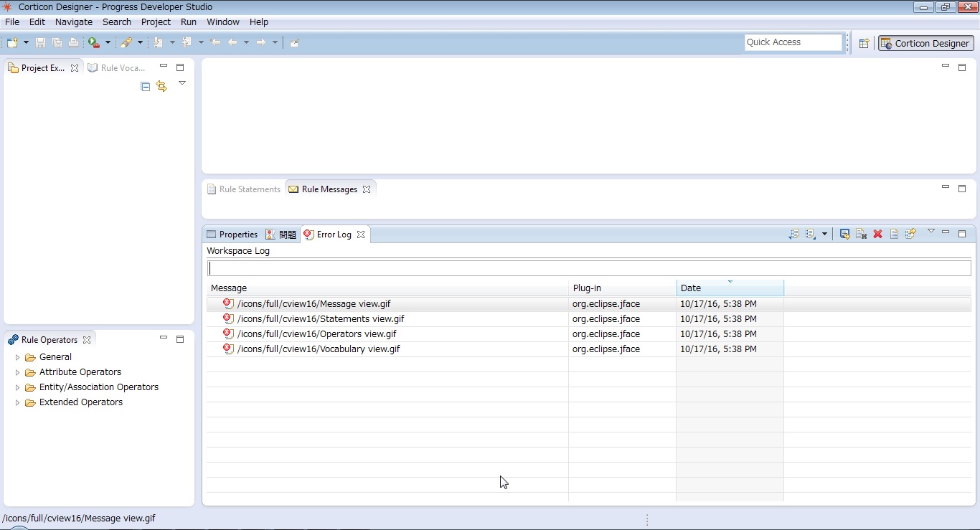The height and width of the screenshot is (530, 980).
Task: Open the Error Log view menu triangle
Action: pos(931,231)
